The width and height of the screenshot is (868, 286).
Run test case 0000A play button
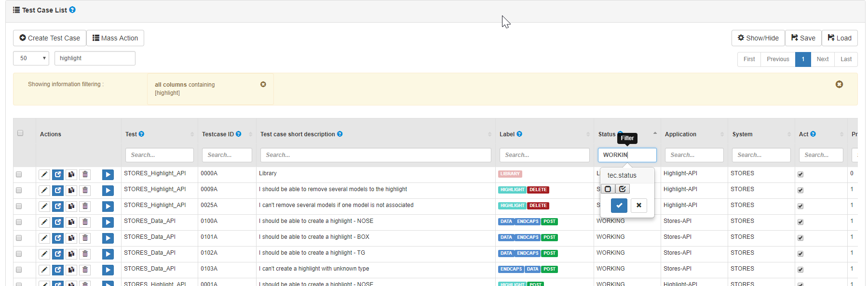(x=108, y=174)
